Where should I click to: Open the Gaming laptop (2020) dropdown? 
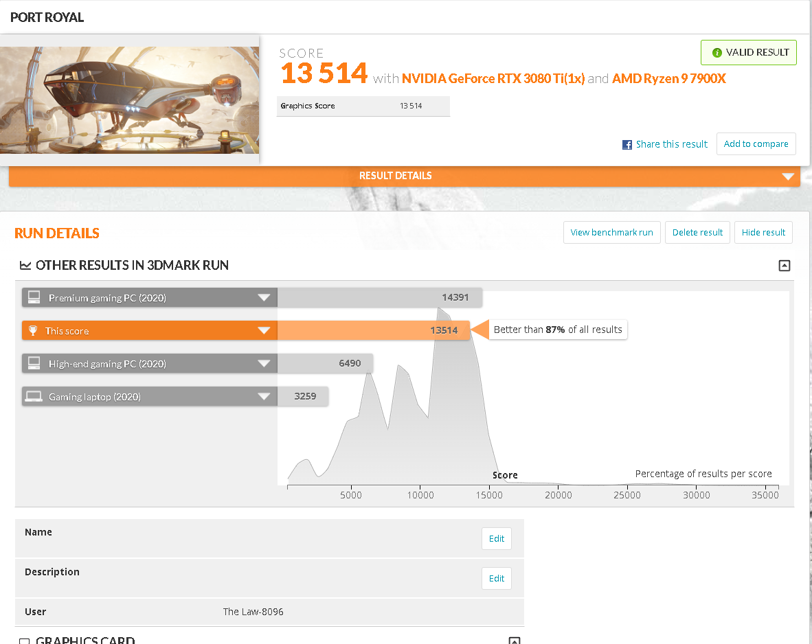tap(264, 396)
